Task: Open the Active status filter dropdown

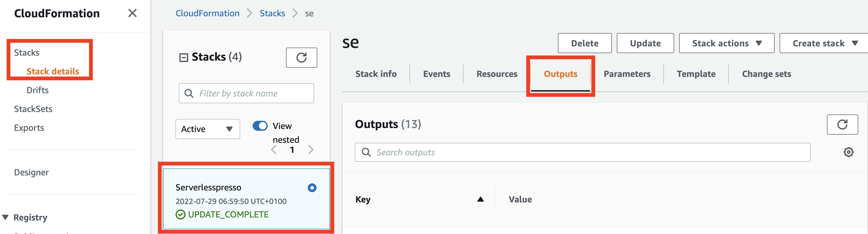Action: [208, 129]
